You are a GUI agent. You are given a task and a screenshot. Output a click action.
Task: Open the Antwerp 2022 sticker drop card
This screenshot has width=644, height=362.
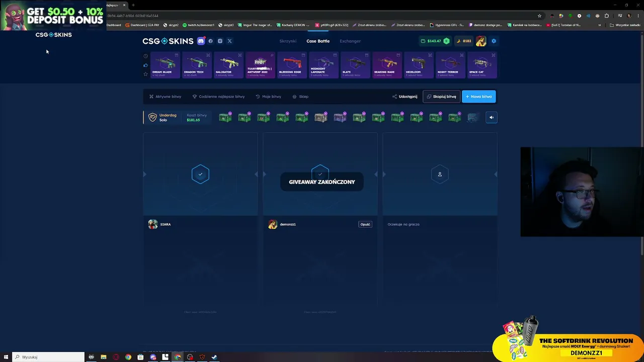pyautogui.click(x=260, y=65)
